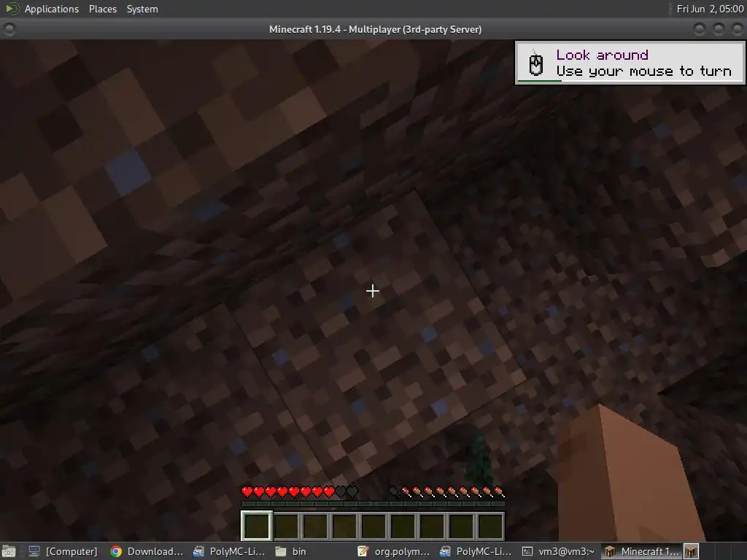
Task: Switch to the [Computer] taskbar window
Action: point(63,551)
